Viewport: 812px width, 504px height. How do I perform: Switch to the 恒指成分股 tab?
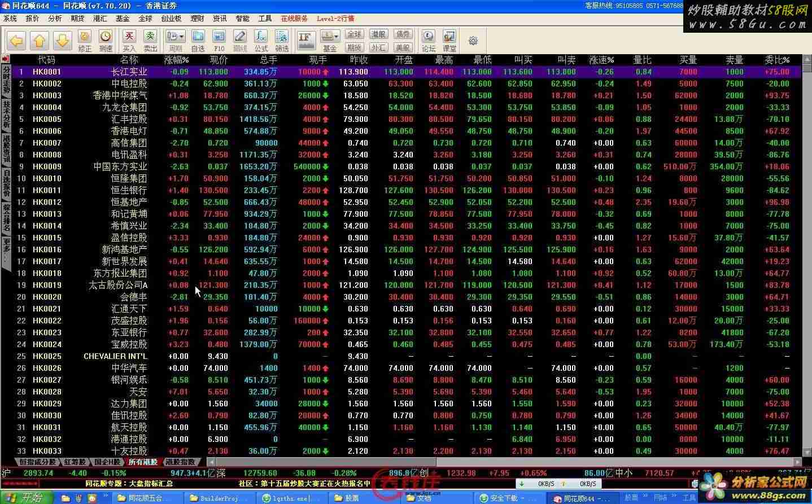click(x=37, y=462)
